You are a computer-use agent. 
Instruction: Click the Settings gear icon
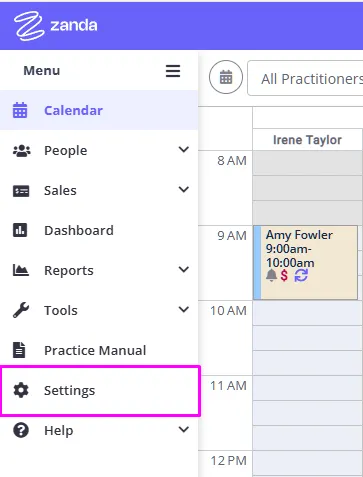[21, 390]
